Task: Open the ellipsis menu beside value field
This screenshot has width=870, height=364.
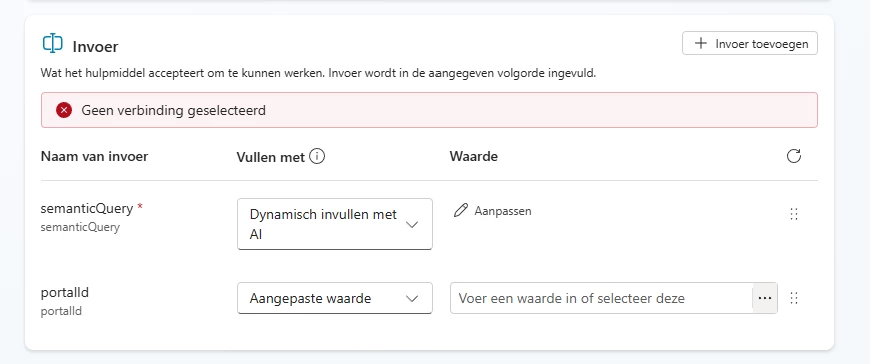Action: pos(765,298)
